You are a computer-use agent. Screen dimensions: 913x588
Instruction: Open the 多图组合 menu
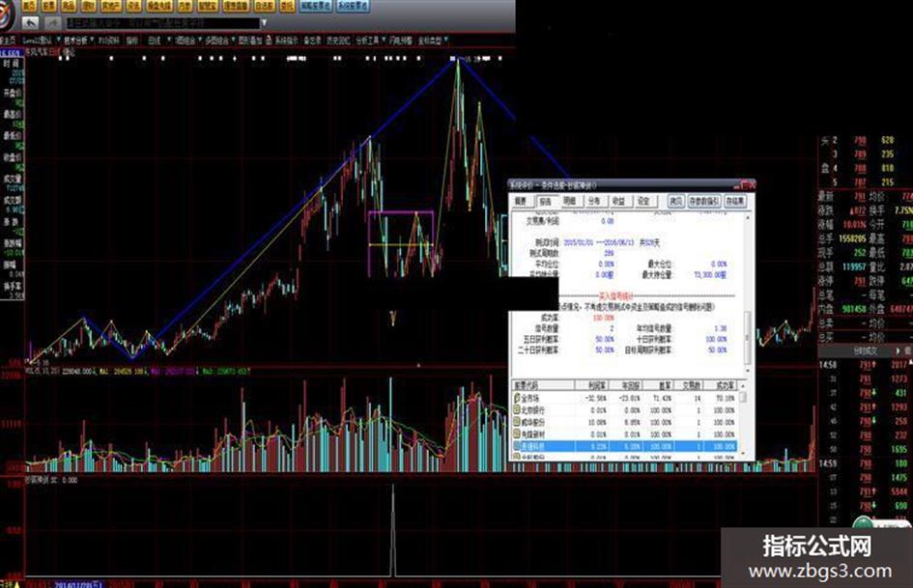(x=216, y=41)
